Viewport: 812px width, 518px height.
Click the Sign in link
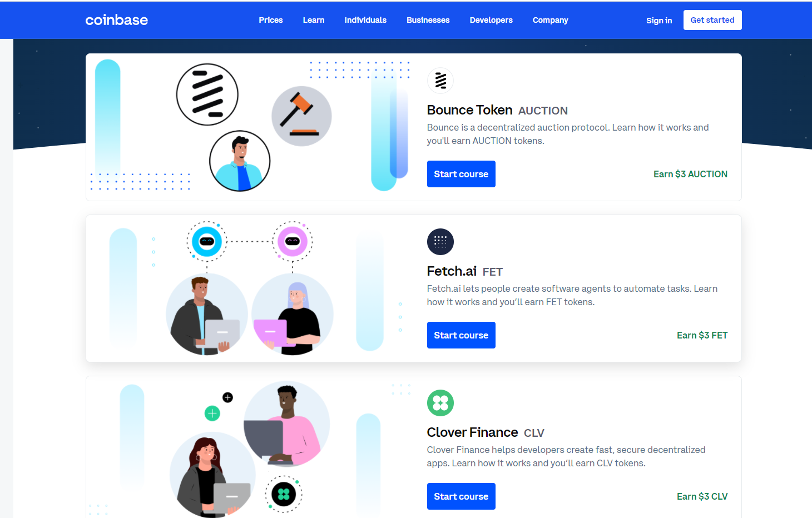[659, 21]
